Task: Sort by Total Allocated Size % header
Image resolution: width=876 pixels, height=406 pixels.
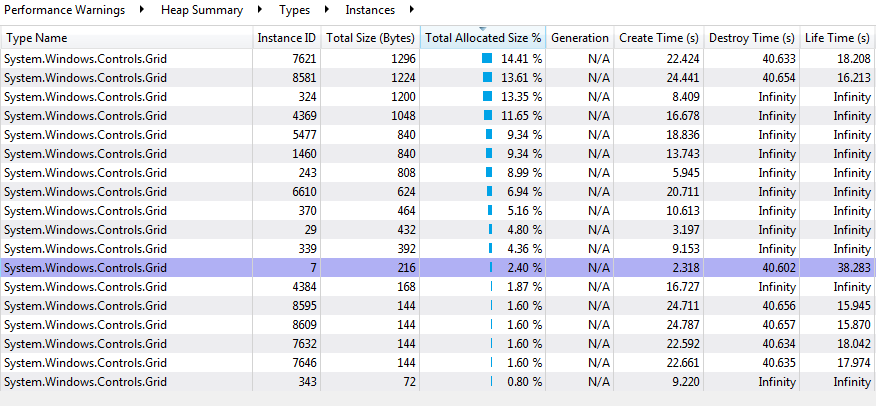Action: pyautogui.click(x=483, y=38)
